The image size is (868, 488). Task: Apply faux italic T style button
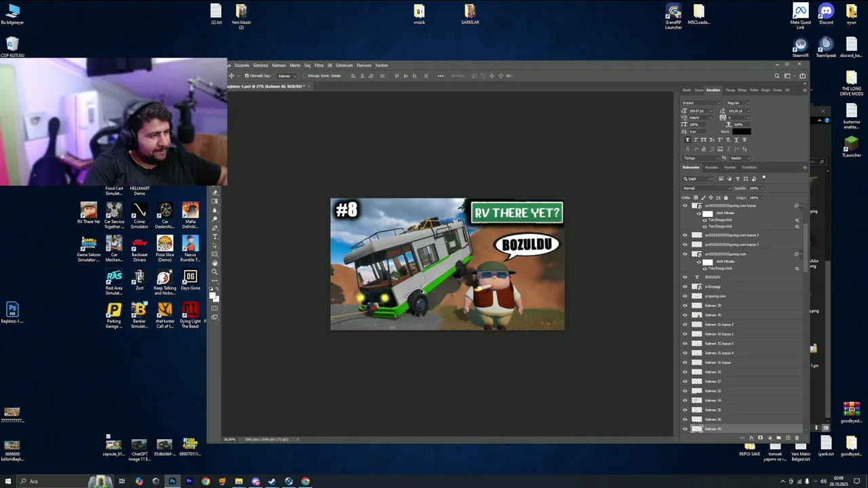[696, 140]
